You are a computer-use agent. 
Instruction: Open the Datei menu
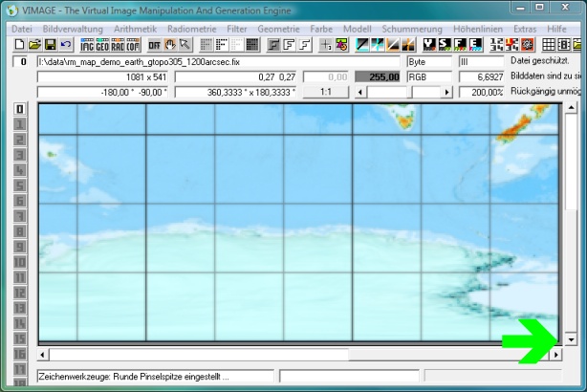(22, 30)
